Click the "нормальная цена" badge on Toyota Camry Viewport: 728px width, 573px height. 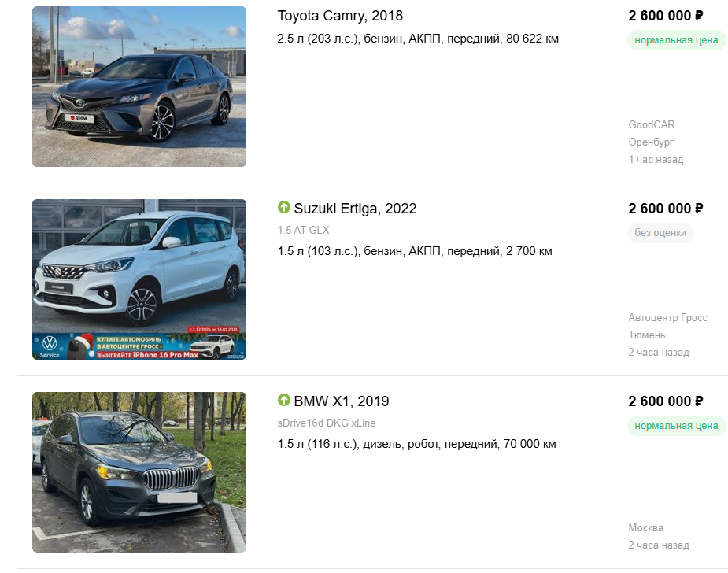click(x=676, y=40)
